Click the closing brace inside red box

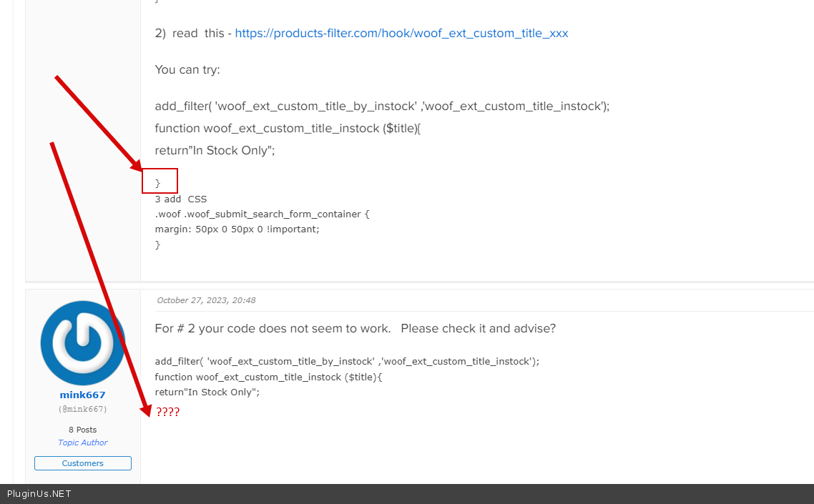tap(158, 183)
